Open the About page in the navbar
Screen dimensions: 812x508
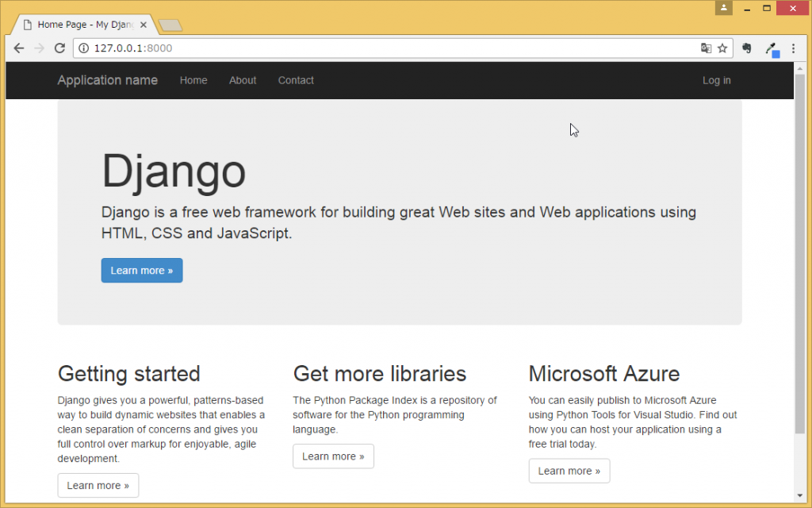click(x=242, y=80)
